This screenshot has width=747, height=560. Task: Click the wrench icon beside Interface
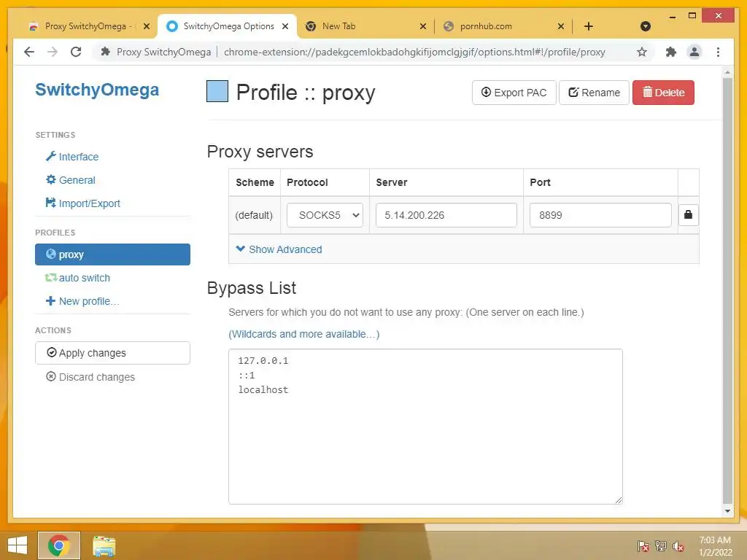tap(50, 156)
